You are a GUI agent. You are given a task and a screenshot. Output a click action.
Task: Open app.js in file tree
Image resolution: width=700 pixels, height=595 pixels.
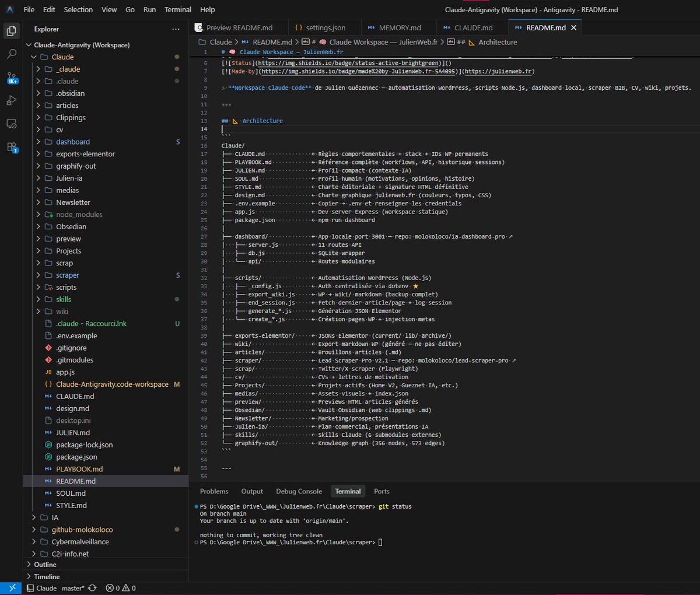point(106,372)
